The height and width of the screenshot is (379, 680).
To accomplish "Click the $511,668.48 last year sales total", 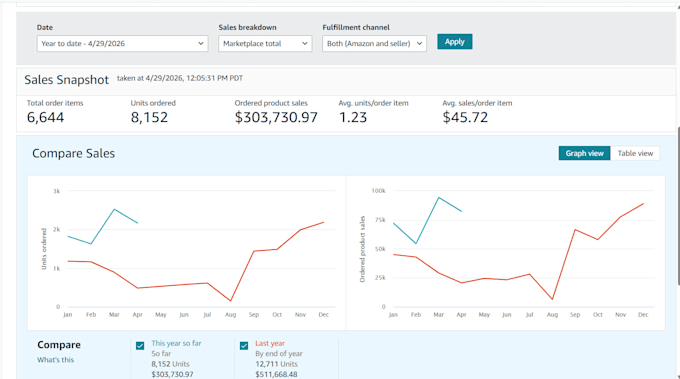I will click(276, 374).
